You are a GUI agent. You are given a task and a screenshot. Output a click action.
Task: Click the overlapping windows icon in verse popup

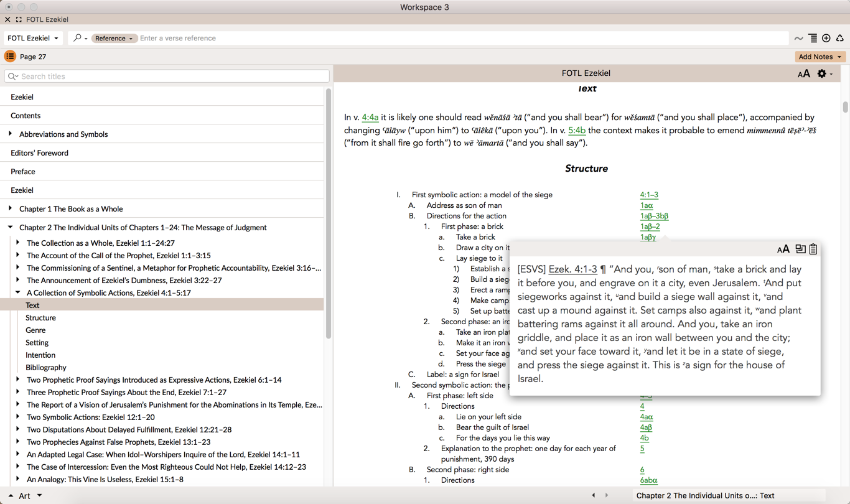click(x=800, y=249)
